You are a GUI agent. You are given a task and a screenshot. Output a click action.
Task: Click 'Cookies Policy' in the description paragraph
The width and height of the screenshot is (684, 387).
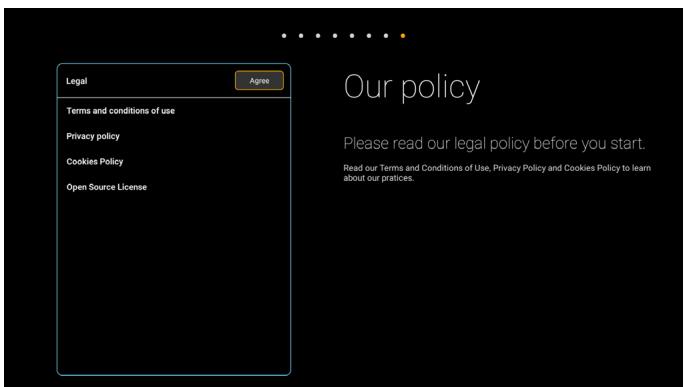592,168
